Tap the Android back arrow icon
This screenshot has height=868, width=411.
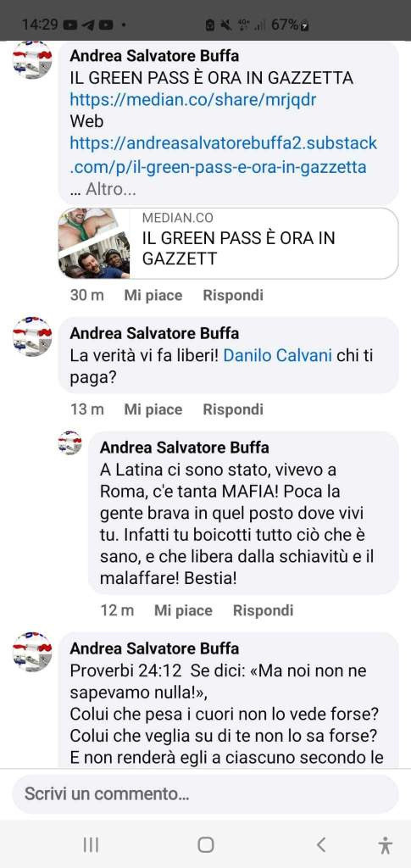pos(321,845)
